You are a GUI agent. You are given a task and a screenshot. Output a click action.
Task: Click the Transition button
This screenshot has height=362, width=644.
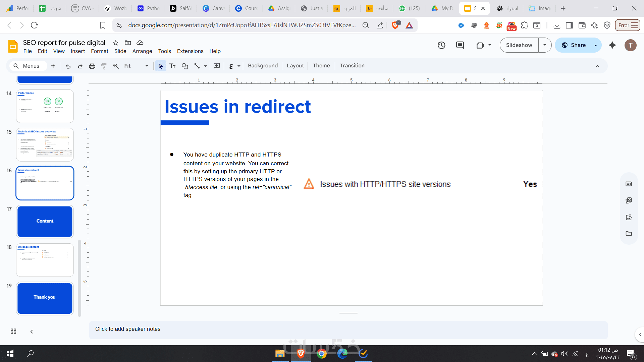pos(352,66)
